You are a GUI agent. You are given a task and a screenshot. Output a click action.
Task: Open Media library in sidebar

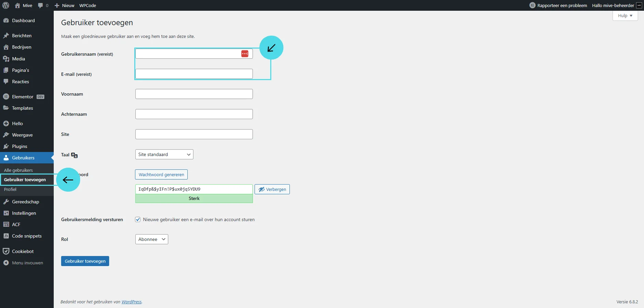click(x=18, y=59)
